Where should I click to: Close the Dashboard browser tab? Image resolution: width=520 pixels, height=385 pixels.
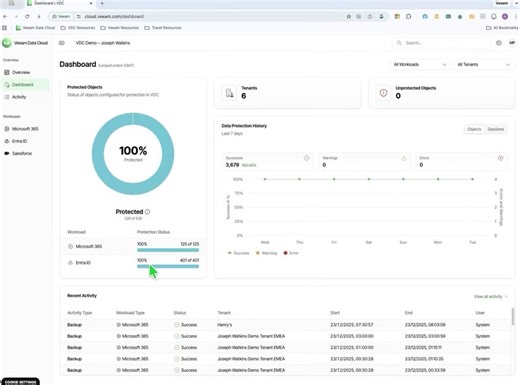click(91, 3)
